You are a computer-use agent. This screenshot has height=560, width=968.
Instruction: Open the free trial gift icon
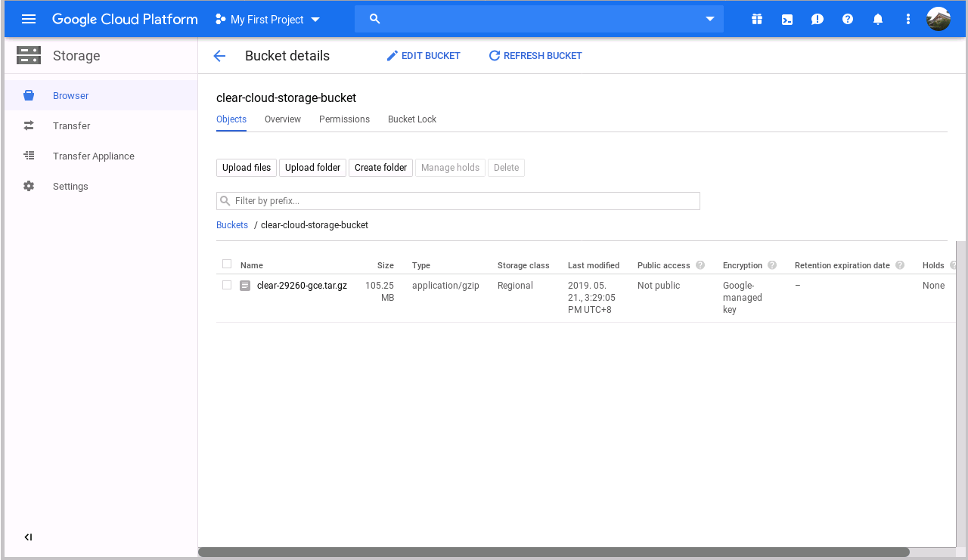[x=757, y=19]
